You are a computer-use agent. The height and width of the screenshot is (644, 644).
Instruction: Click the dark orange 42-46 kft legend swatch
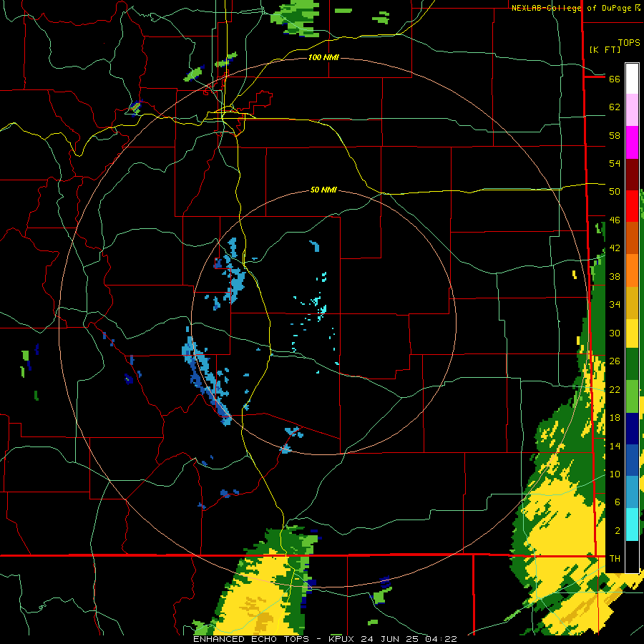pos(632,238)
